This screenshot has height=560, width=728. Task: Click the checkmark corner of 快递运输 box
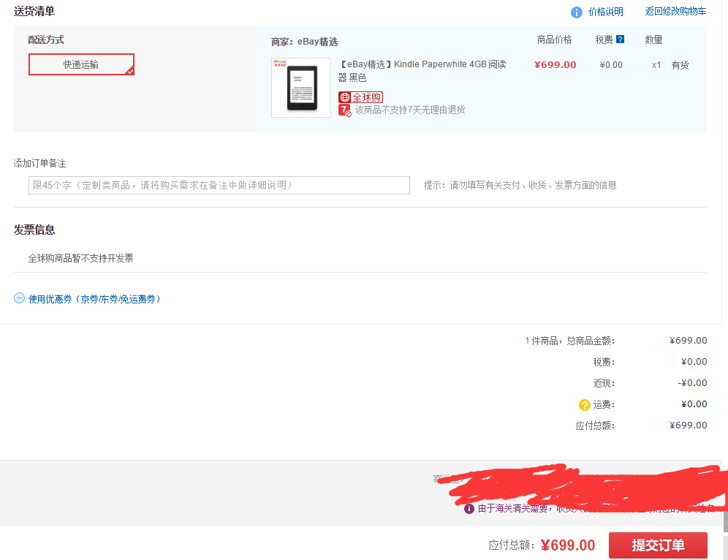130,72
